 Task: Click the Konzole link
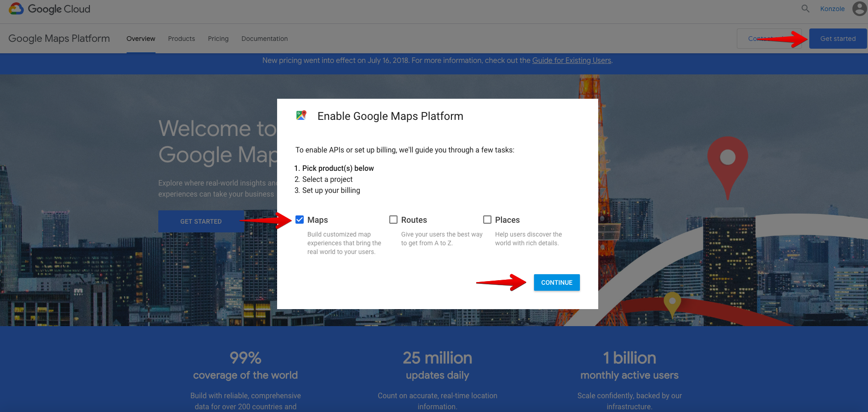832,9
